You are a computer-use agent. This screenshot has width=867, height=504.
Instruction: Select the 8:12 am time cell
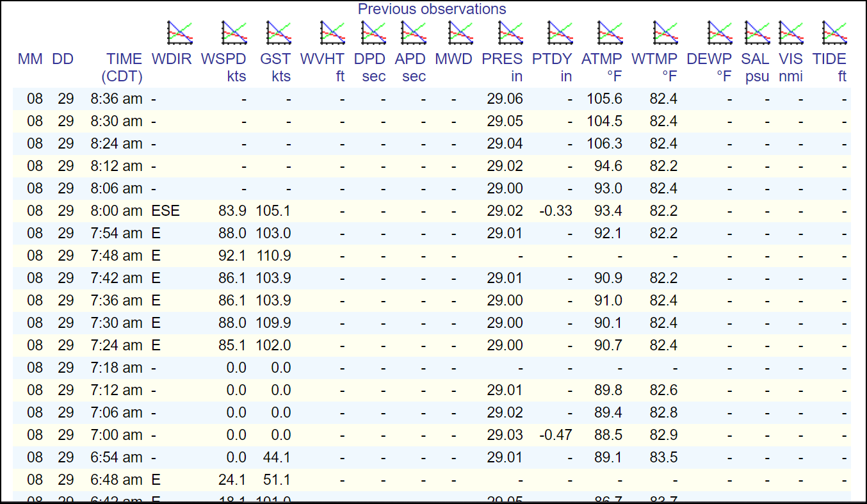117,166
